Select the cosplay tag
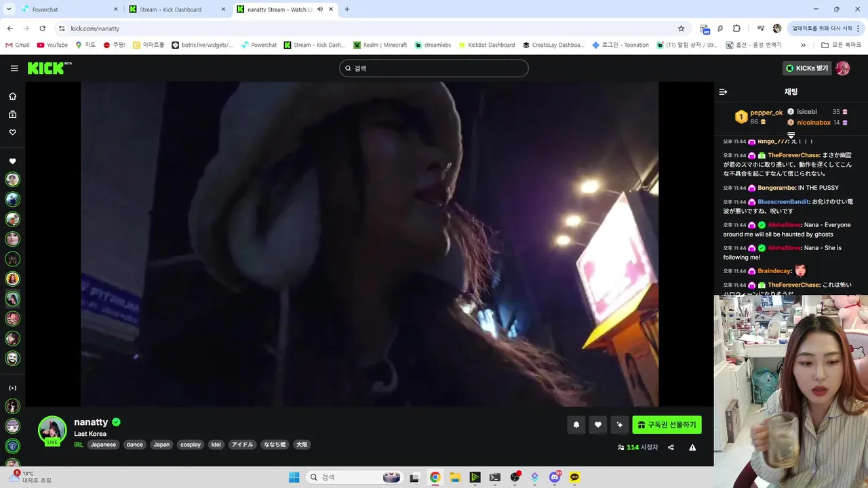 click(191, 445)
